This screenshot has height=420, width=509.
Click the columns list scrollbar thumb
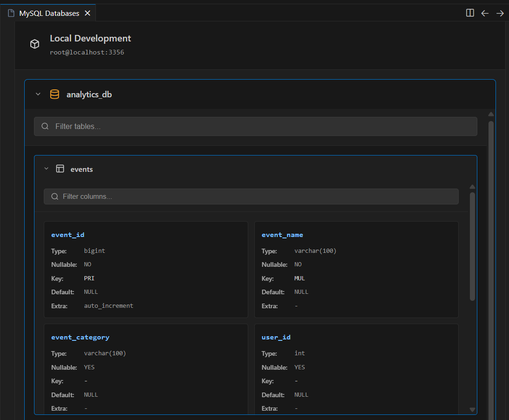pyautogui.click(x=472, y=247)
